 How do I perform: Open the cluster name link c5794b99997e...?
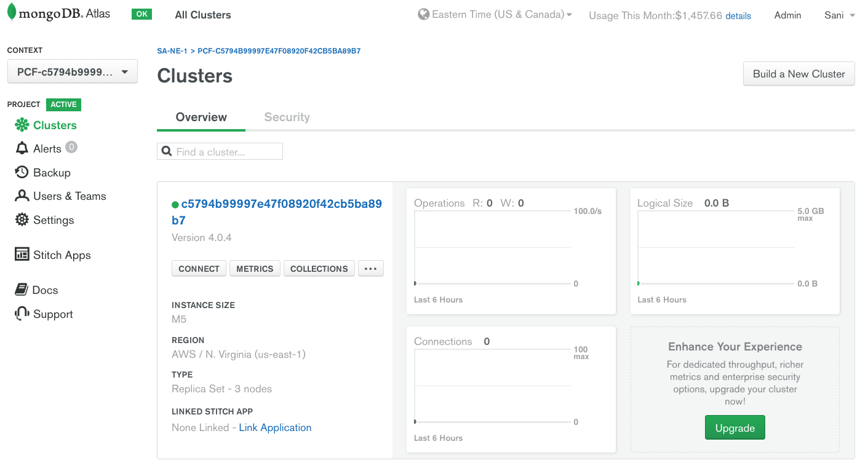point(277,212)
